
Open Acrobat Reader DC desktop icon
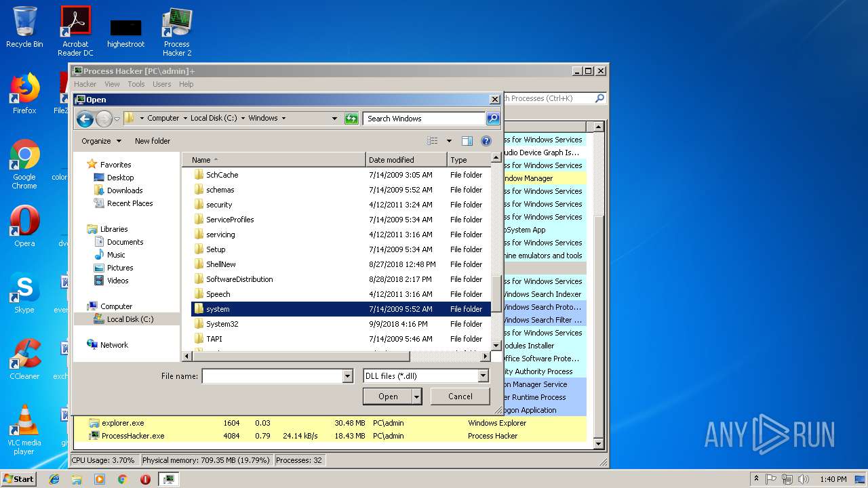coord(75,31)
